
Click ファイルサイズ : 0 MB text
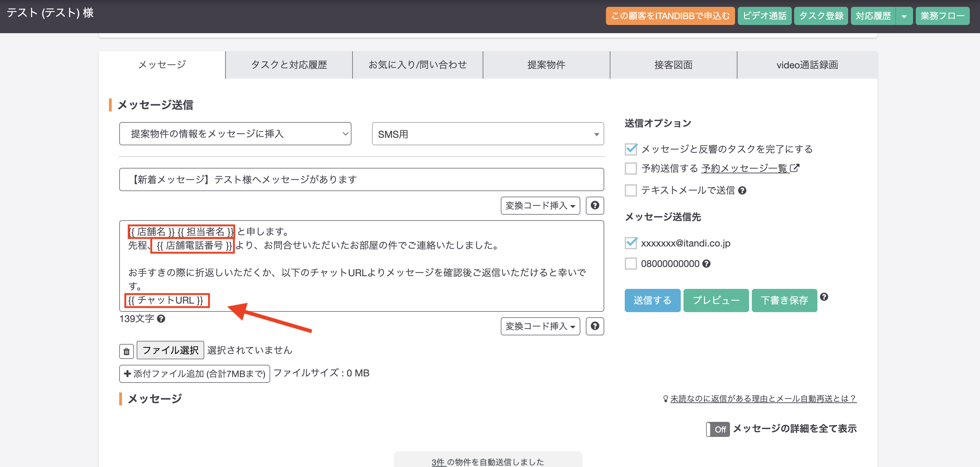tap(321, 373)
